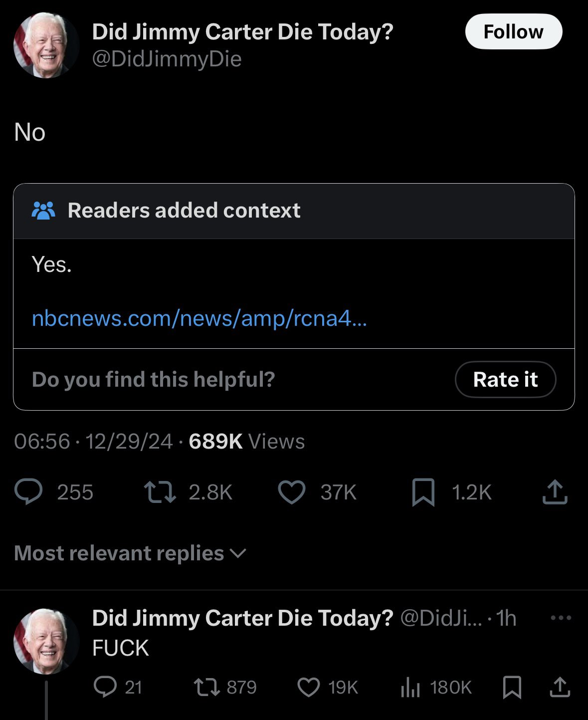Like the FUCK reply
This screenshot has height=720, width=588.
(308, 687)
